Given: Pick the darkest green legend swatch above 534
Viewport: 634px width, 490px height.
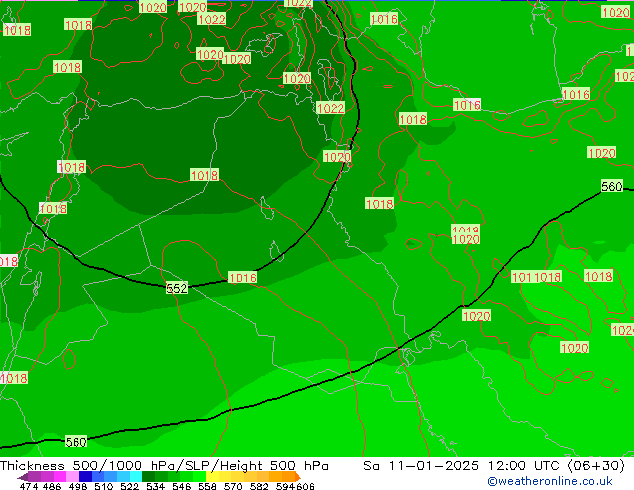Looking at the screenshot, I should coord(148,477).
